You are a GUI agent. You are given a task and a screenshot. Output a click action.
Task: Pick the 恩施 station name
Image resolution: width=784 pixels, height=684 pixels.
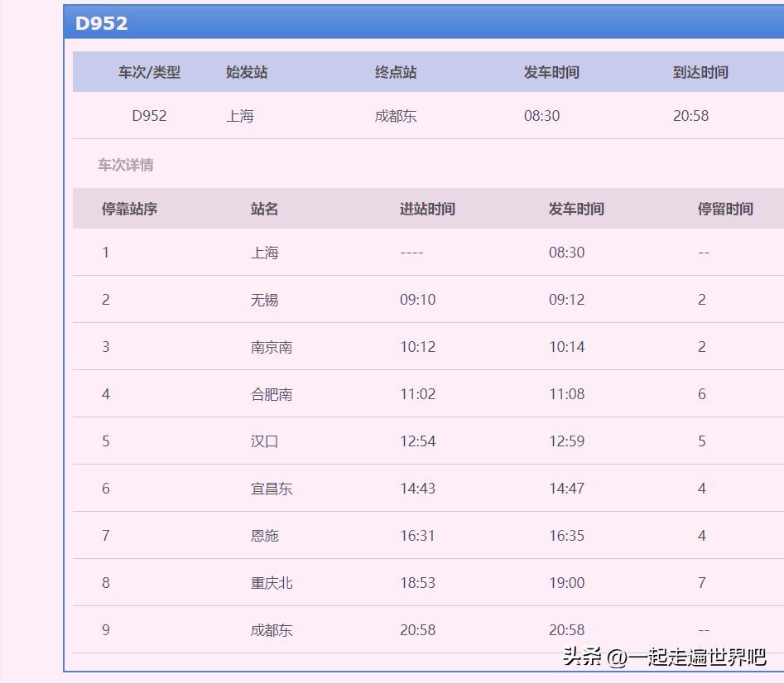pos(265,536)
